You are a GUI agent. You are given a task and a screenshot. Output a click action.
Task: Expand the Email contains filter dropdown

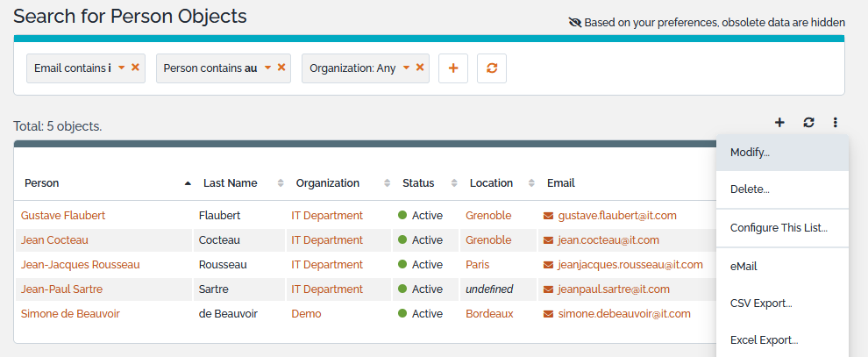pyautogui.click(x=121, y=68)
